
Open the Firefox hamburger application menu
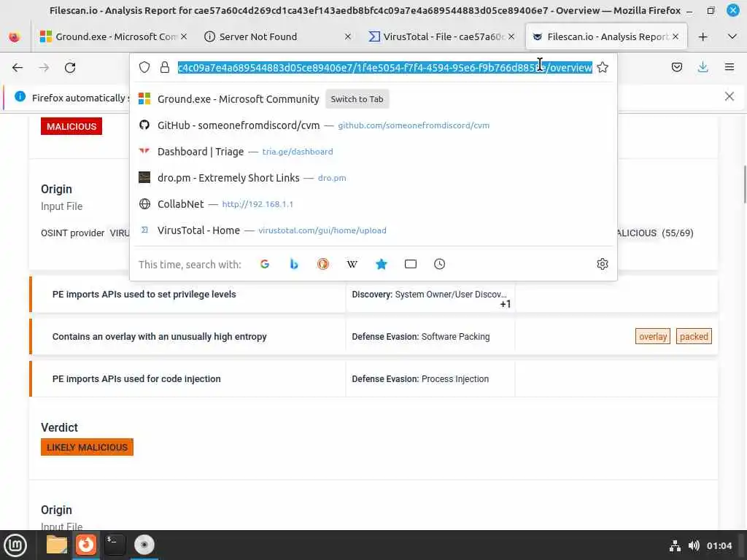[729, 67]
